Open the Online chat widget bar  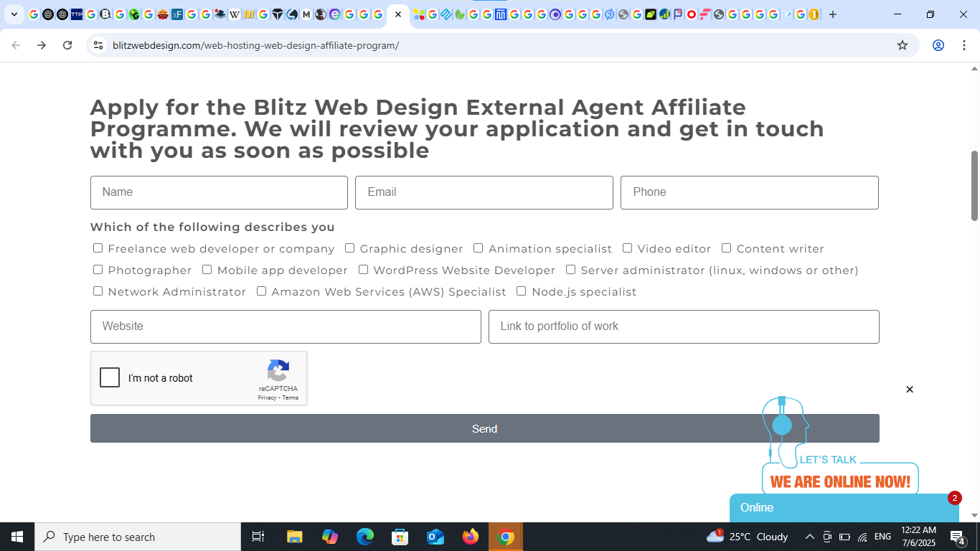click(844, 508)
